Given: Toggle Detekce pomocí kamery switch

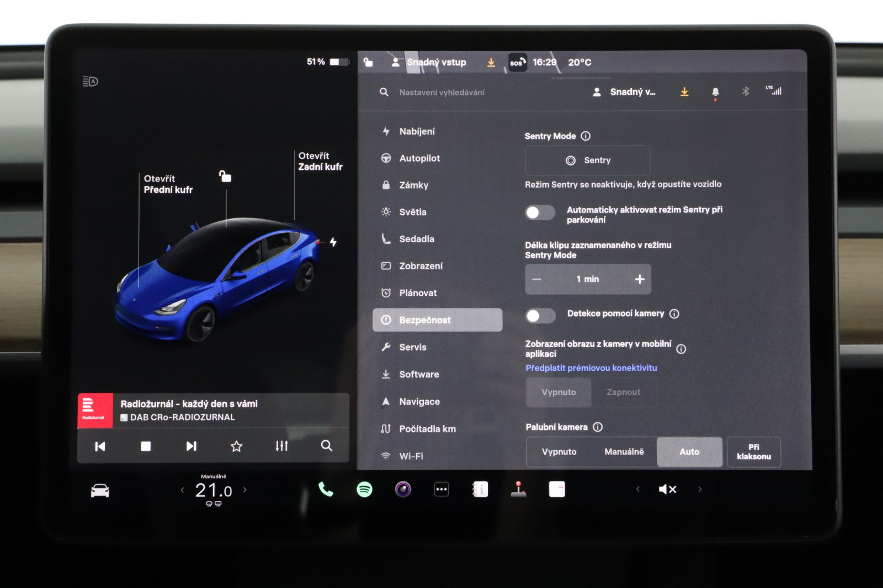Looking at the screenshot, I should [540, 316].
